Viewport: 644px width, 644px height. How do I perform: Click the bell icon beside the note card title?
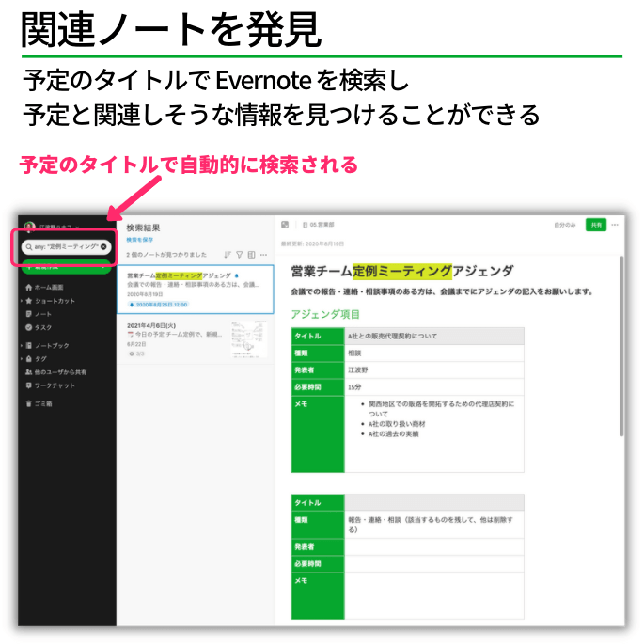click(237, 275)
